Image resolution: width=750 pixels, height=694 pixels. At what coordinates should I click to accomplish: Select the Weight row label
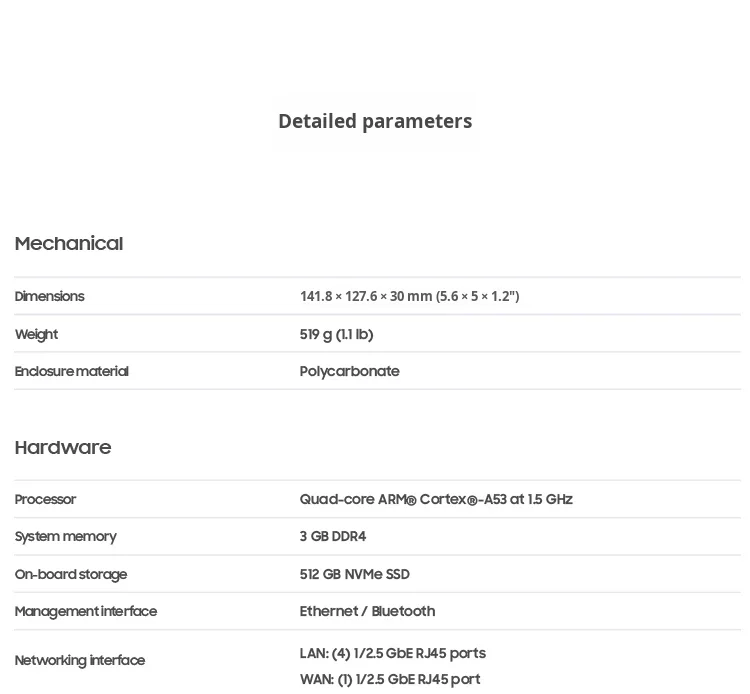(37, 335)
